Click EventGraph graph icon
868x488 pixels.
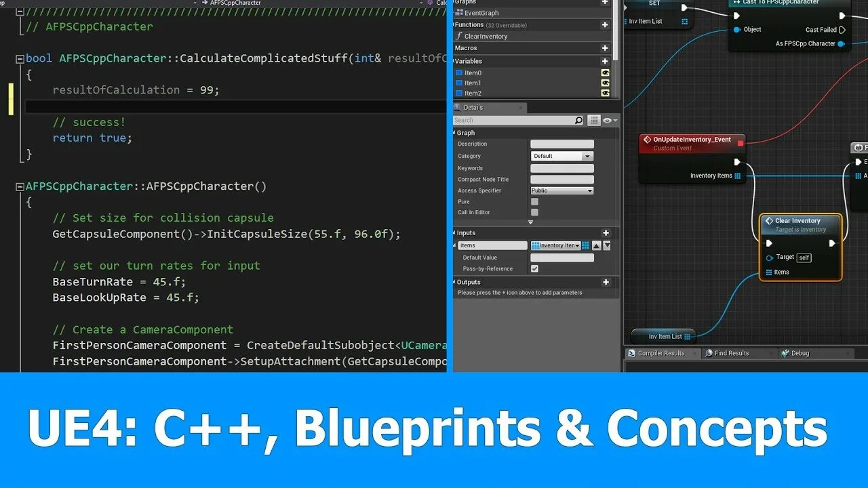coord(459,12)
